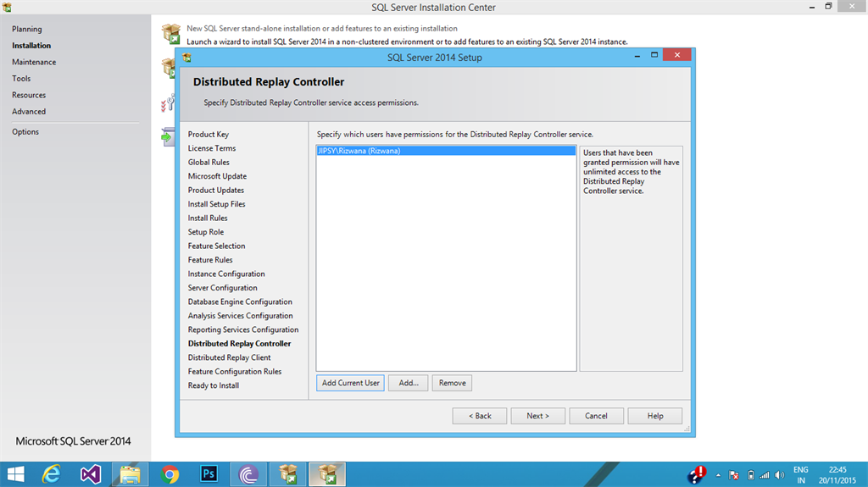Click the Microsoft Update step
The height and width of the screenshot is (487, 868).
pyautogui.click(x=217, y=176)
